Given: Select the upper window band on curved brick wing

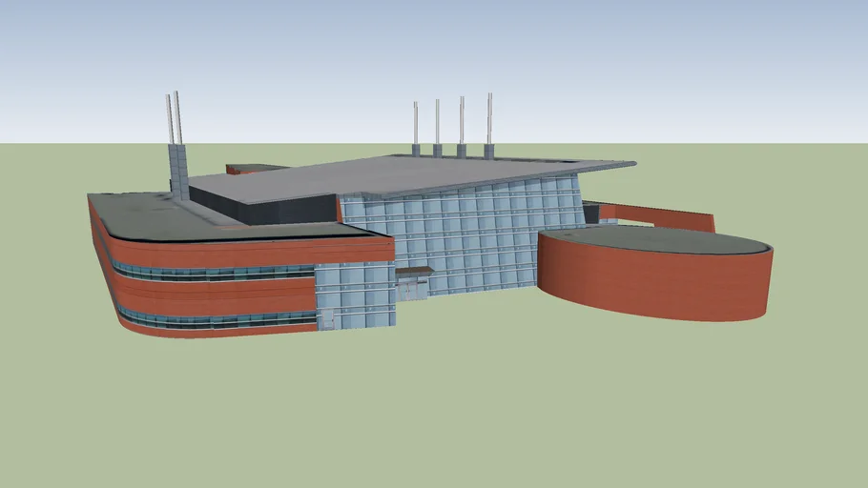Looking at the screenshot, I should pyautogui.click(x=210, y=273).
